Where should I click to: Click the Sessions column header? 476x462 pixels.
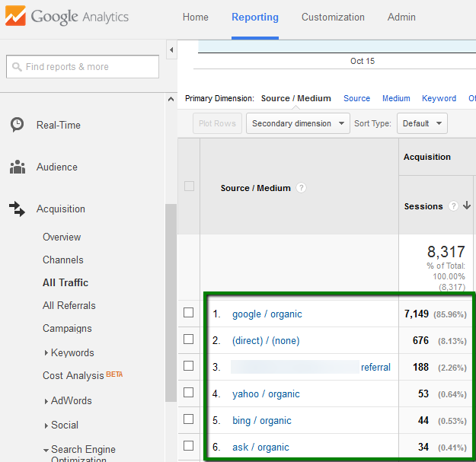tap(423, 206)
